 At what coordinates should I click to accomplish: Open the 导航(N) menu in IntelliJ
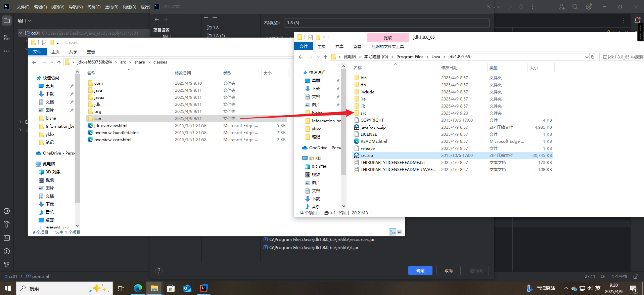pos(76,7)
